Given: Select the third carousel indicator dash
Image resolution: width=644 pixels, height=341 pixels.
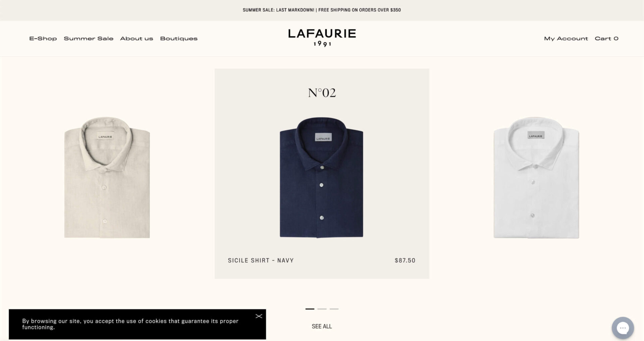Looking at the screenshot, I should (x=334, y=309).
